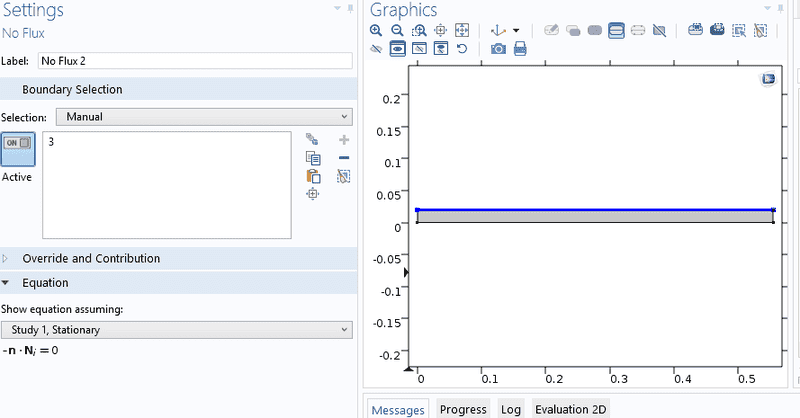Toggle Select Boundaries mode in Graphics toolbar
The image size is (800, 418).
point(616,31)
